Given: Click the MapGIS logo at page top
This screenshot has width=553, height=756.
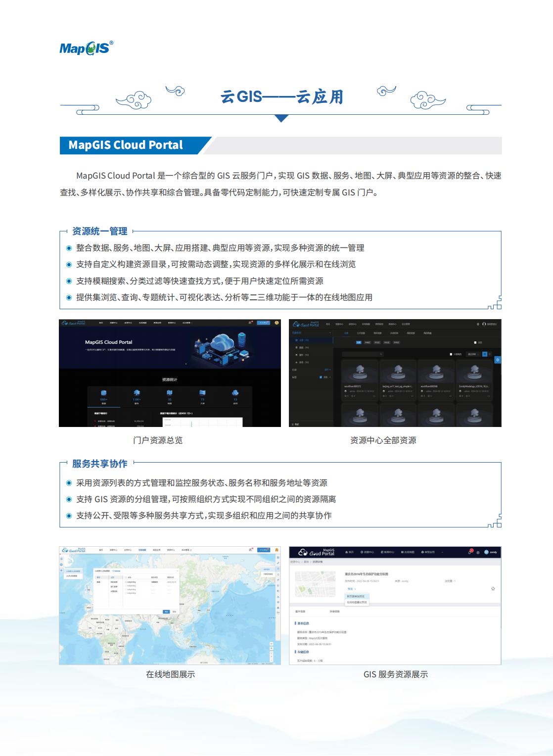Looking at the screenshot, I should pyautogui.click(x=86, y=47).
